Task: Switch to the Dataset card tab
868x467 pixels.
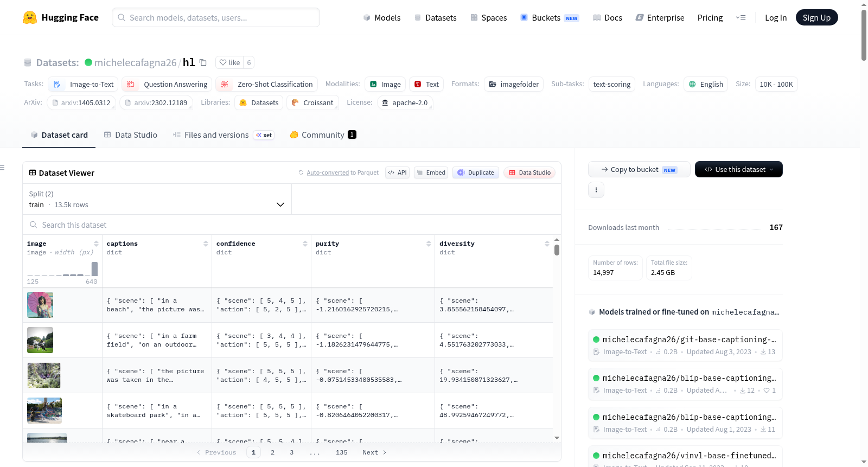Action: click(x=59, y=135)
